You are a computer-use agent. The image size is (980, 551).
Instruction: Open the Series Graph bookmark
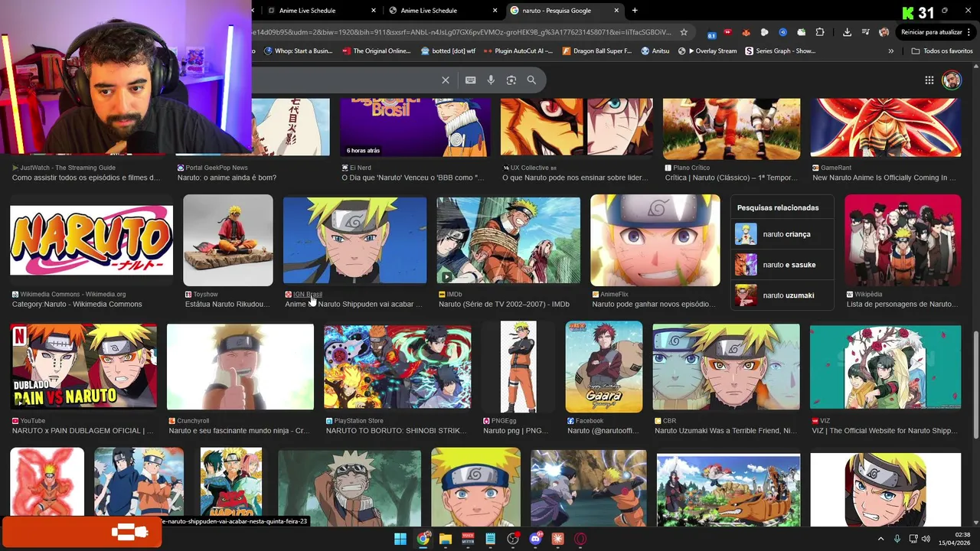click(x=780, y=51)
